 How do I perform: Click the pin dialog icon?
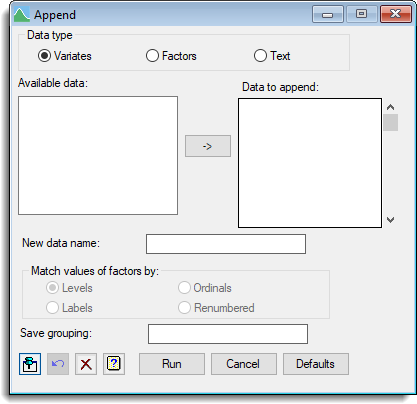30,364
